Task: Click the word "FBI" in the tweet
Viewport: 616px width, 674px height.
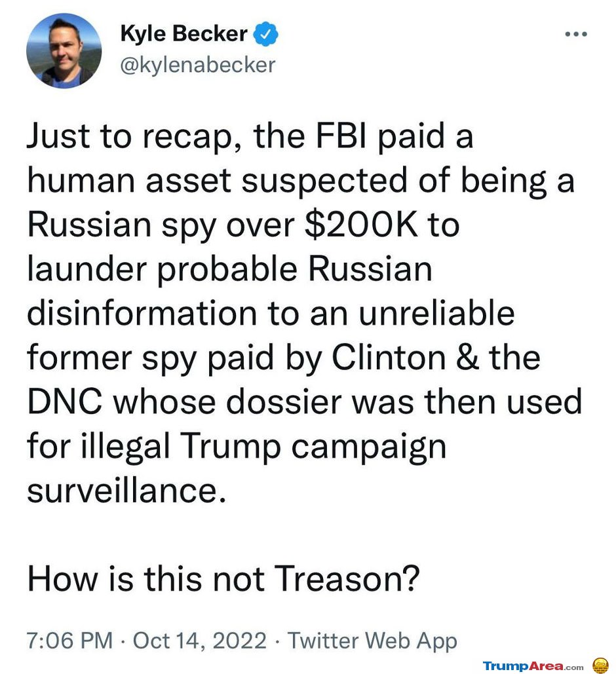Action: coord(341,136)
